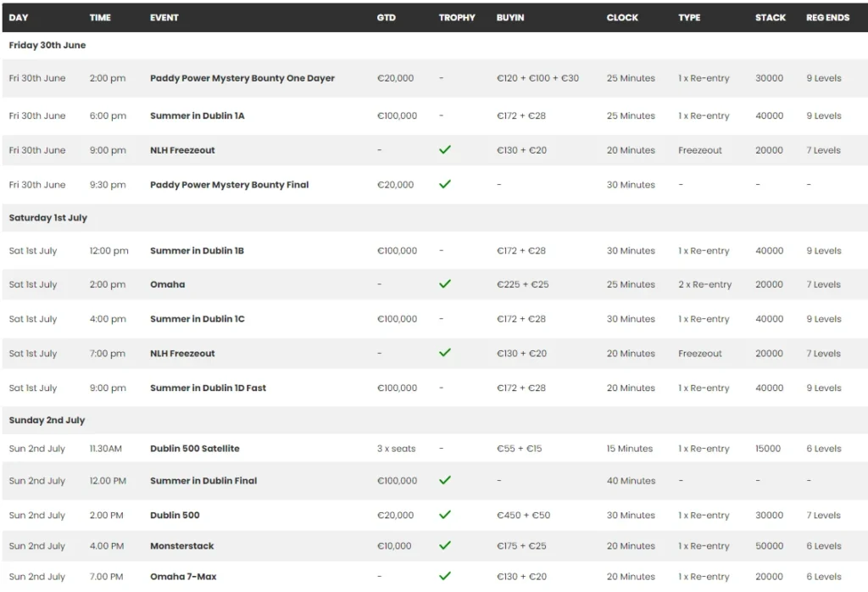The image size is (868, 592).
Task: Click the trophy checkmark for Dublin 500
Action: pos(445,515)
